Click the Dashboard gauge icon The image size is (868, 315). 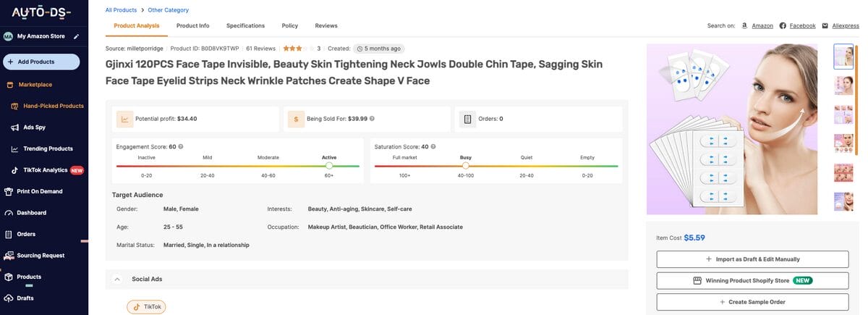pos(9,213)
